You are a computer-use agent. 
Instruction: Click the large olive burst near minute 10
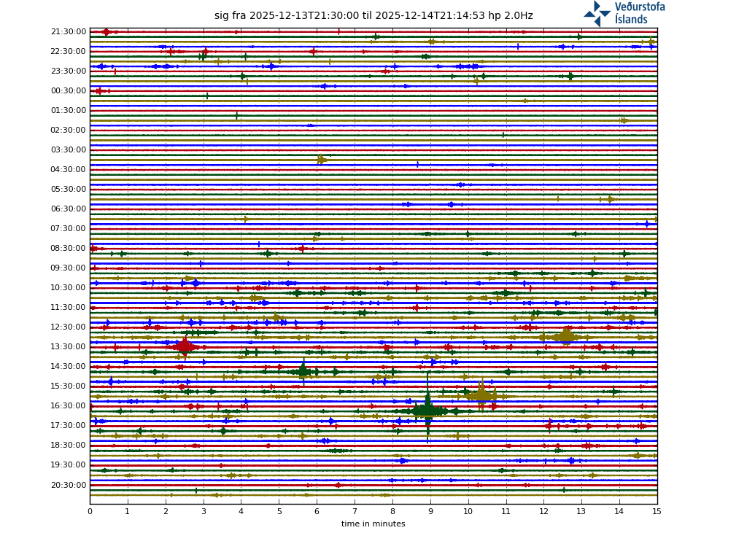coord(481,396)
